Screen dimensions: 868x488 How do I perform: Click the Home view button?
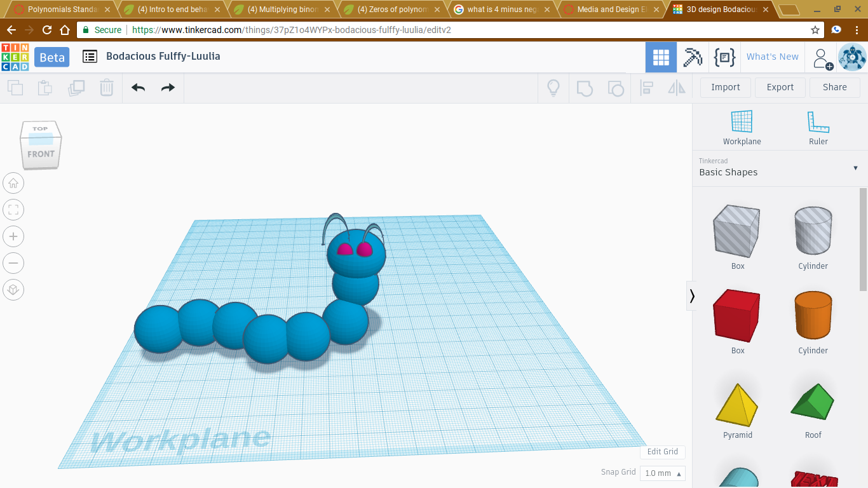[x=13, y=184]
